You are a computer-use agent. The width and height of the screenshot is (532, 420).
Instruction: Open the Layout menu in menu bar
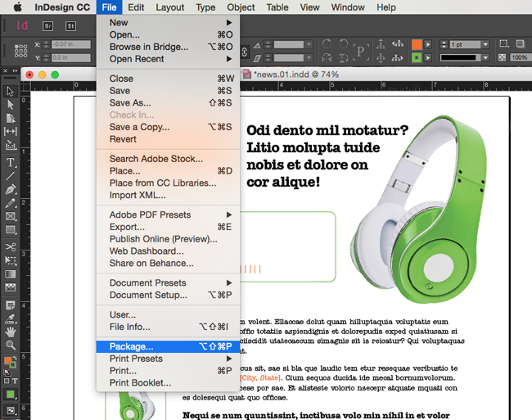click(170, 7)
